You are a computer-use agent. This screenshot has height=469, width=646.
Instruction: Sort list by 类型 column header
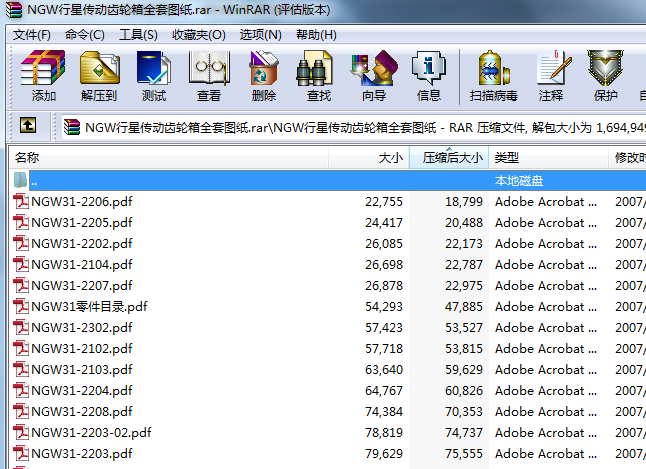pyautogui.click(x=507, y=158)
